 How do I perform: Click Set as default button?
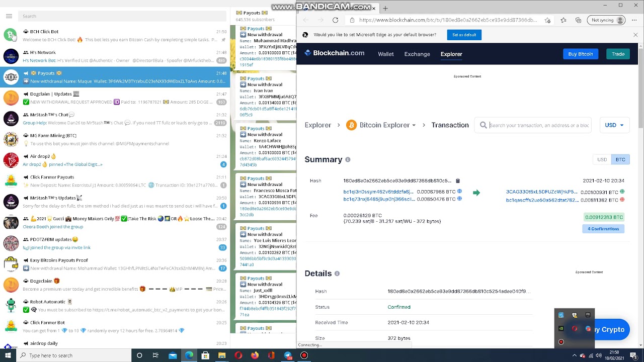[464, 35]
